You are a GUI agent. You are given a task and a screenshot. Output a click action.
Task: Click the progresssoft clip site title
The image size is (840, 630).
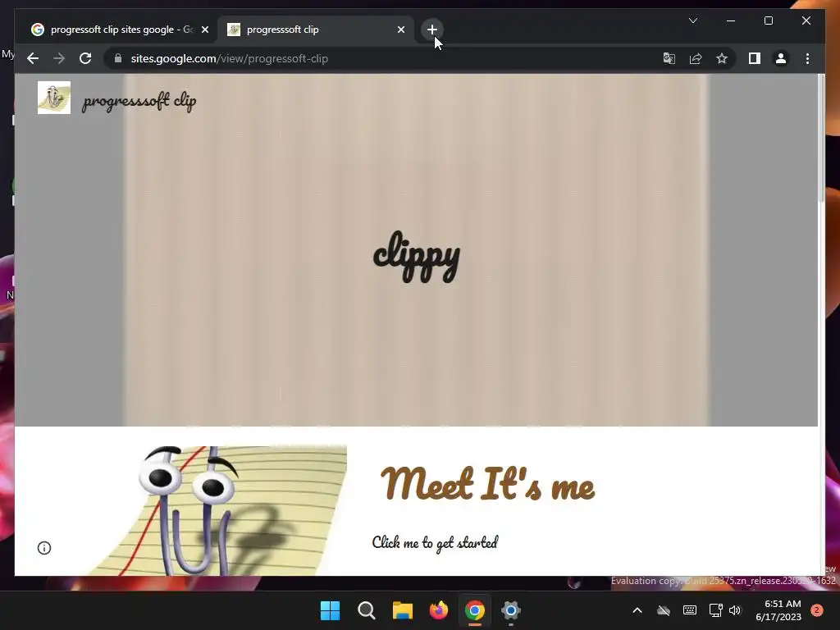tap(139, 101)
